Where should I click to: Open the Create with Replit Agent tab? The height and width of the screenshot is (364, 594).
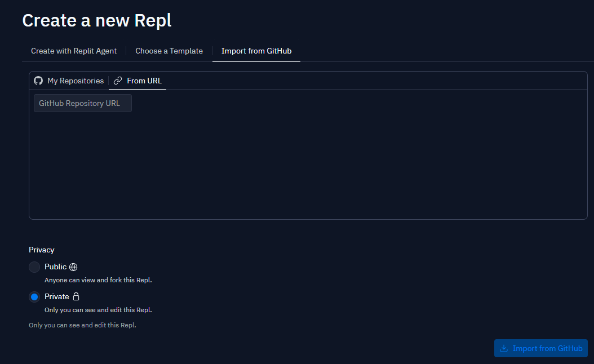(74, 51)
